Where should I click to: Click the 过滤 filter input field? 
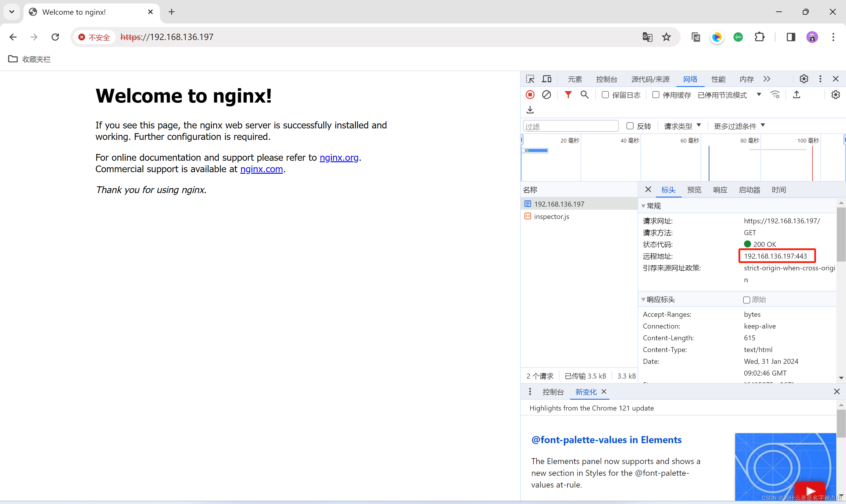point(570,126)
